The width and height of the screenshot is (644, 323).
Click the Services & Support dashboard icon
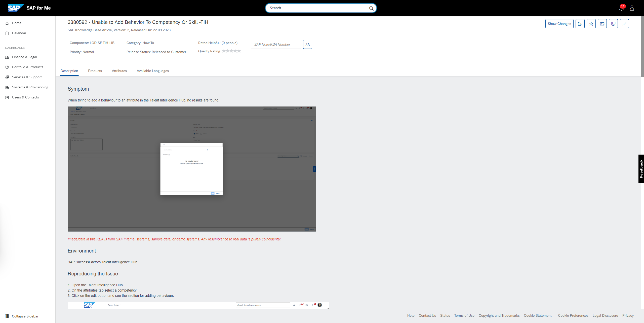pyautogui.click(x=7, y=77)
